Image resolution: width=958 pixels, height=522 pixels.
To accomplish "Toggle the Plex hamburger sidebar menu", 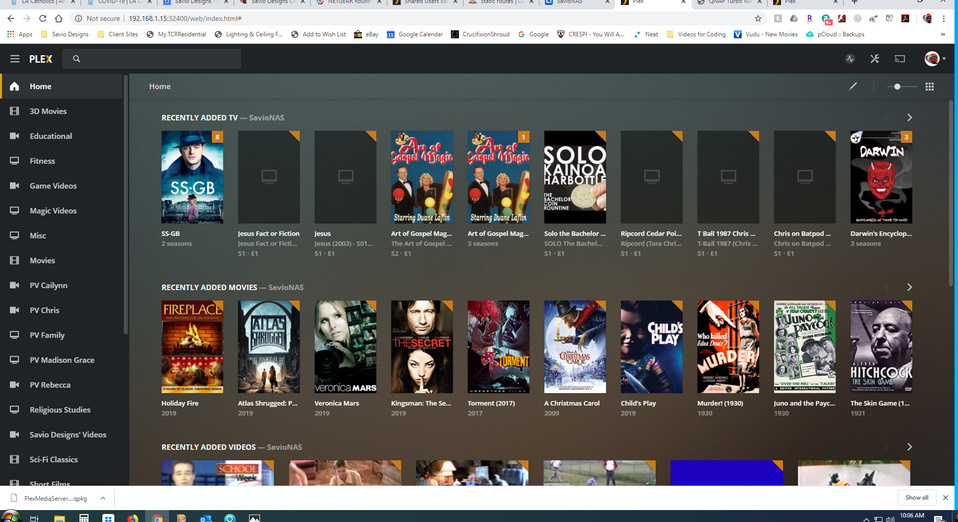I will 15,59.
